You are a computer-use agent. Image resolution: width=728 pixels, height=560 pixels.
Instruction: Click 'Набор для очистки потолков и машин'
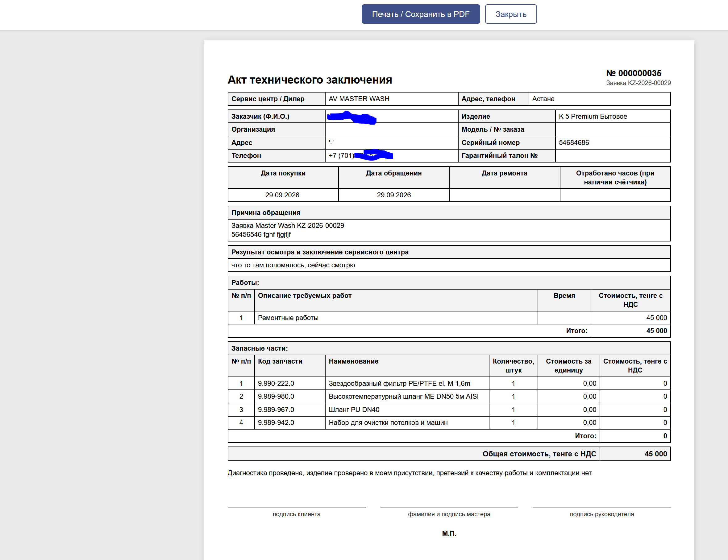pos(388,422)
